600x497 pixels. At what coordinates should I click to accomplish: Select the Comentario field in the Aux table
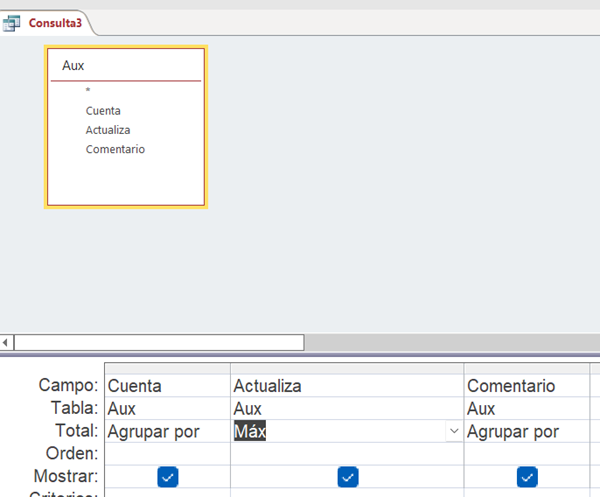coord(115,149)
